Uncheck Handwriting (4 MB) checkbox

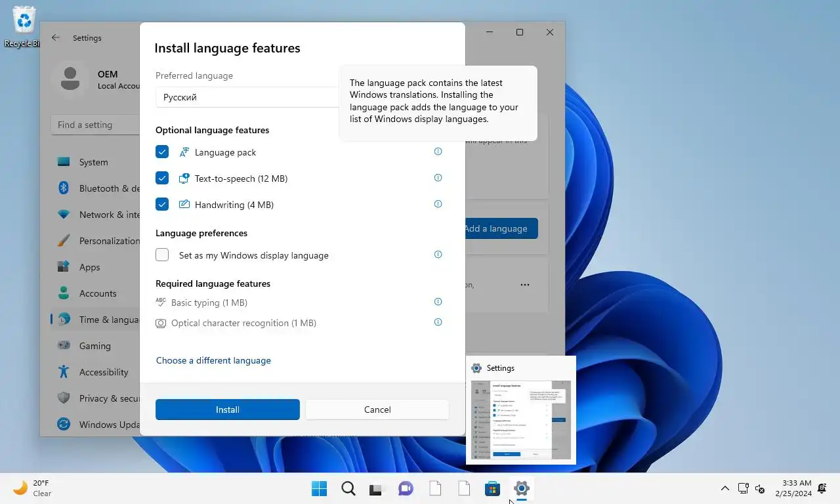(x=162, y=204)
